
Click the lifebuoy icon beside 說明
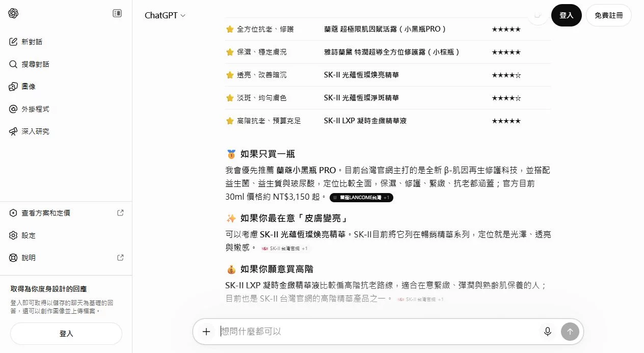[13, 258]
